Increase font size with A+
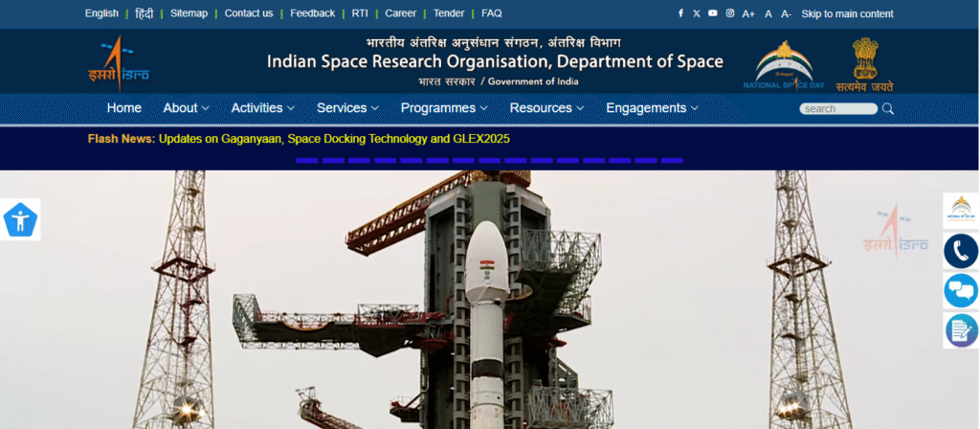This screenshot has width=980, height=429. click(x=748, y=13)
